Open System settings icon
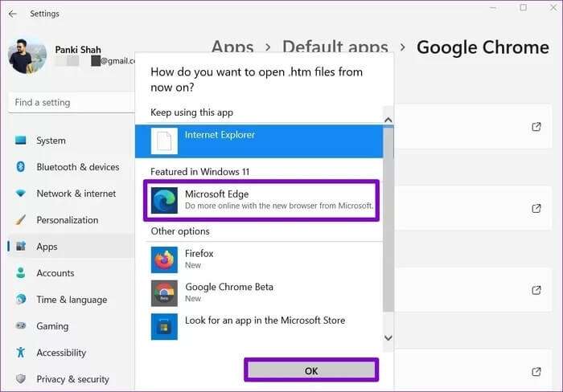The height and width of the screenshot is (392, 563). pyautogui.click(x=21, y=141)
